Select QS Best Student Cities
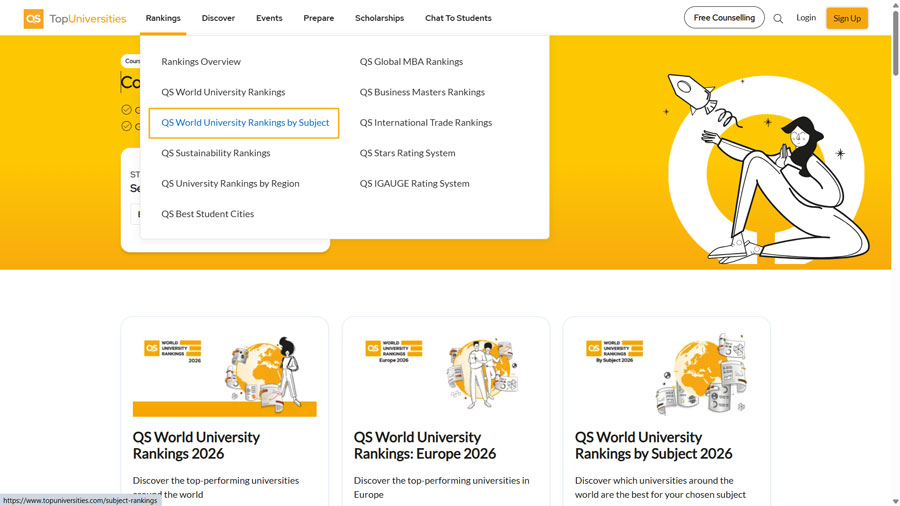900x506 pixels. click(x=208, y=213)
